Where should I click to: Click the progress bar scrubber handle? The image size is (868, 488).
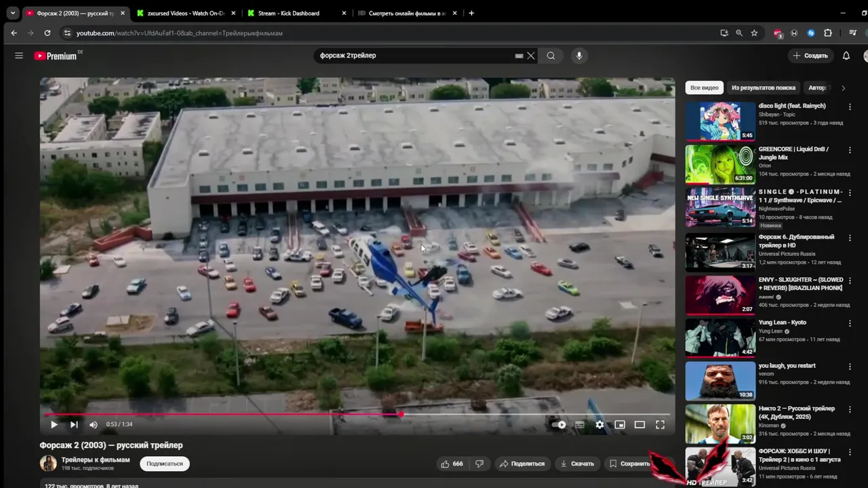(401, 413)
